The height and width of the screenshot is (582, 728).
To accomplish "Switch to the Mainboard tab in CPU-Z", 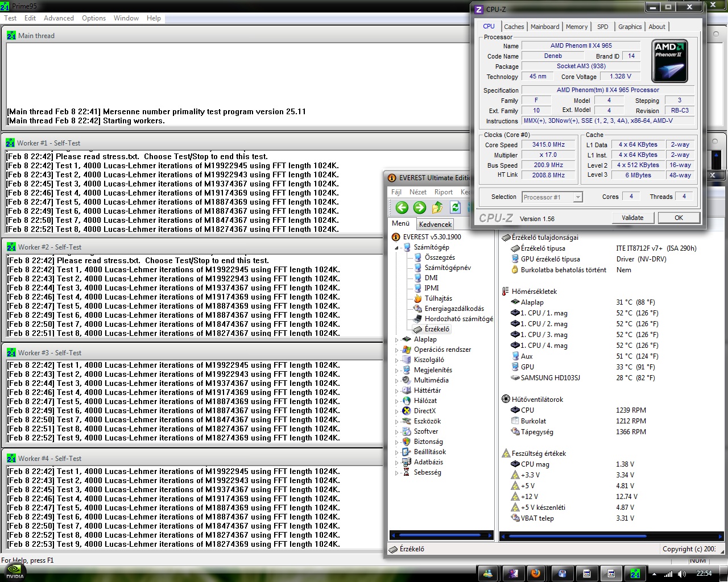I will (x=545, y=27).
